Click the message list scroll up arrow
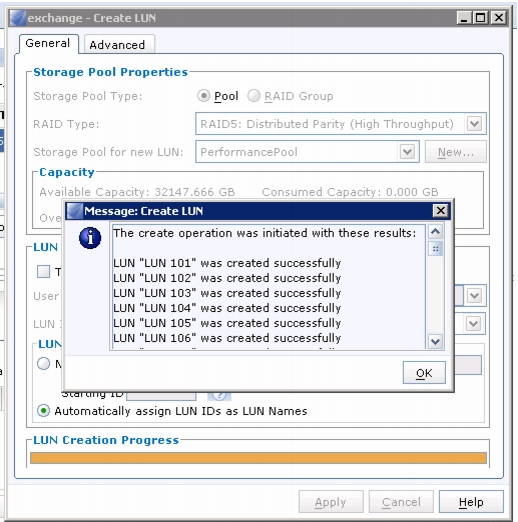 coord(435,231)
